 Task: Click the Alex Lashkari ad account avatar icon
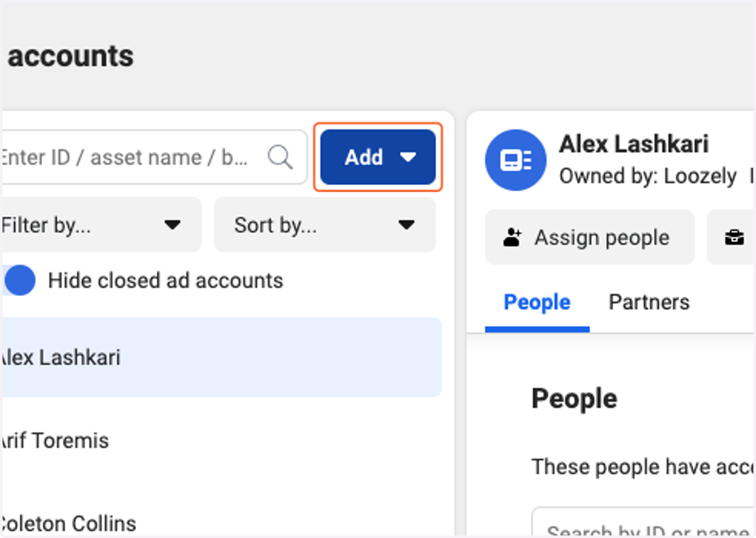(515, 160)
